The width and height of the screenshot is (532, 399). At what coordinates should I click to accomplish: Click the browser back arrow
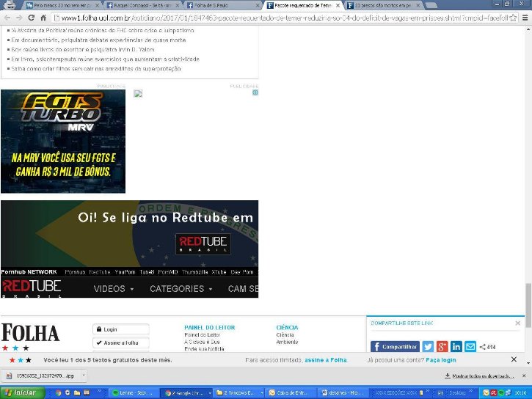7,18
